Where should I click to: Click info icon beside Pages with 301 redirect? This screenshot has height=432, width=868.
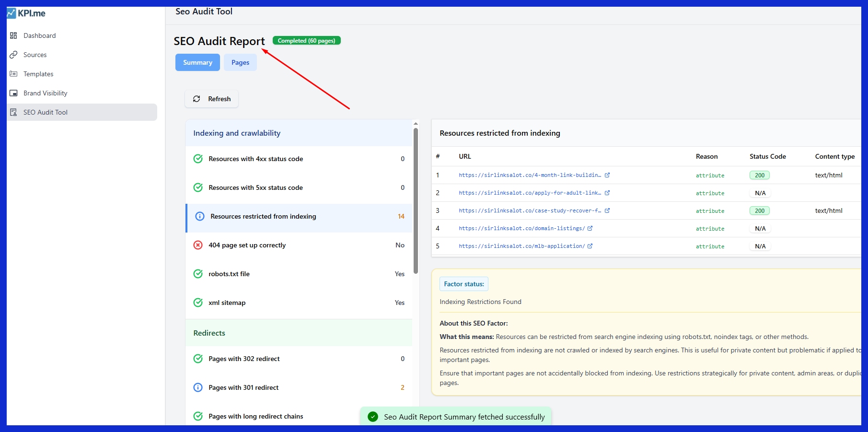pyautogui.click(x=198, y=387)
